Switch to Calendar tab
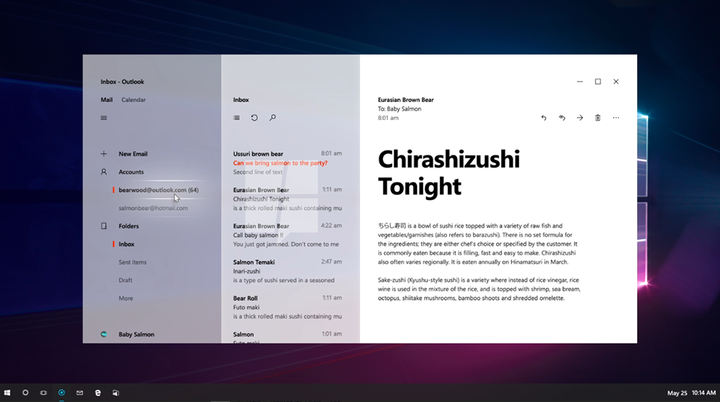 pos(134,100)
